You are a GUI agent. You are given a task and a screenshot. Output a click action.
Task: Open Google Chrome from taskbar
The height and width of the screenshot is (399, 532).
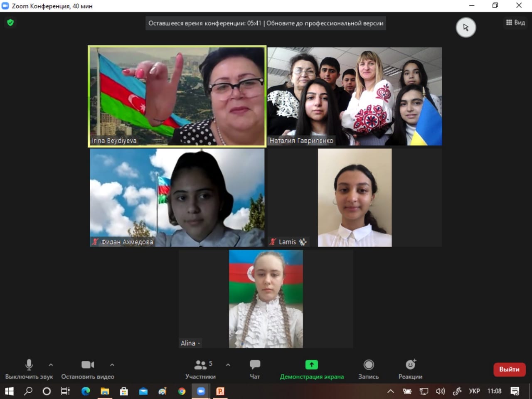(x=182, y=391)
